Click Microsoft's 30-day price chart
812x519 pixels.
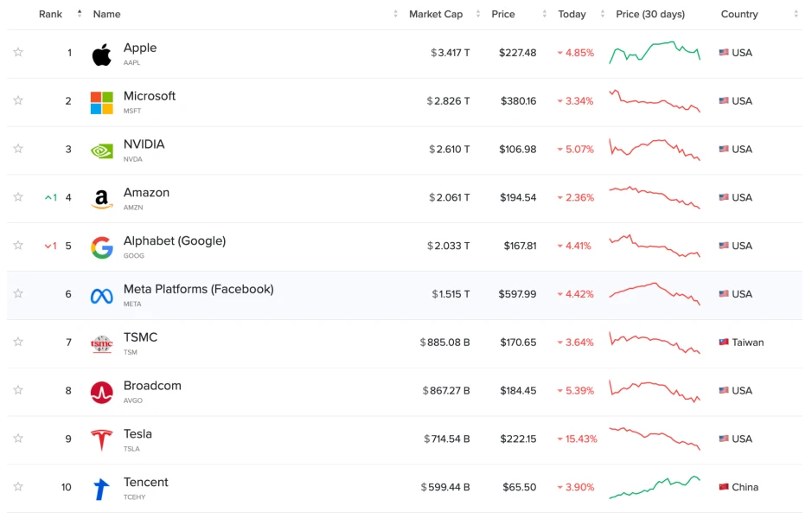pyautogui.click(x=655, y=100)
